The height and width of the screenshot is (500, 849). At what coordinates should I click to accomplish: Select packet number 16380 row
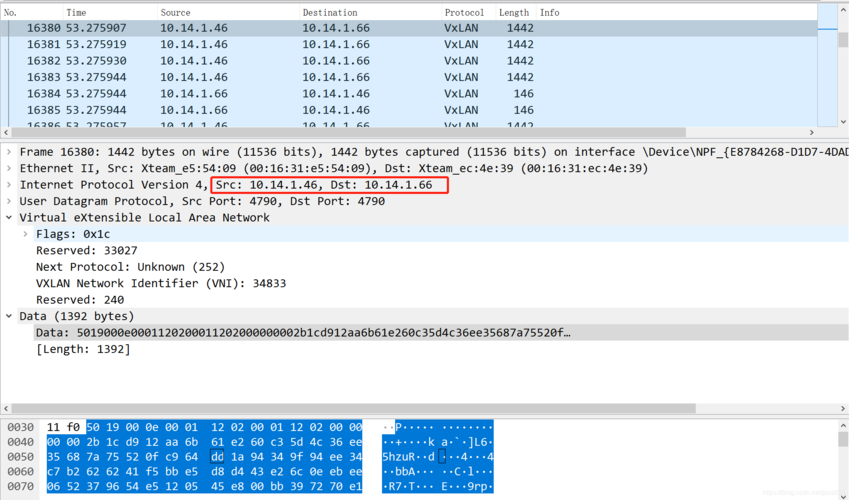[x=409, y=28]
